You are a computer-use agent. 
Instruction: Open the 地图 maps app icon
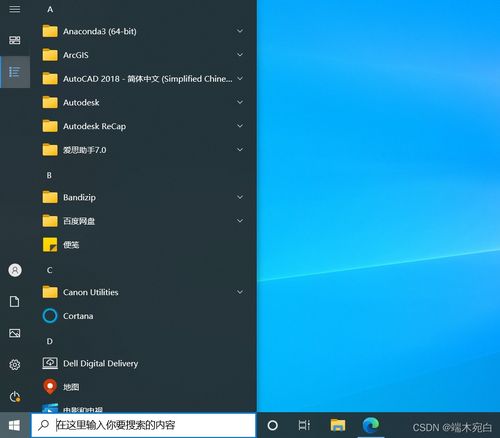pos(50,387)
